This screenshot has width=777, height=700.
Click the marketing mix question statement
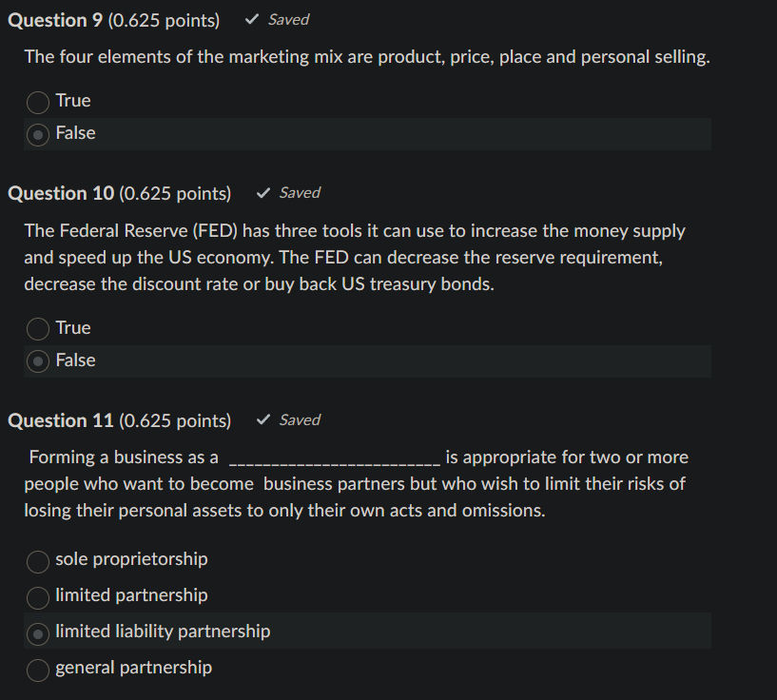(x=367, y=57)
